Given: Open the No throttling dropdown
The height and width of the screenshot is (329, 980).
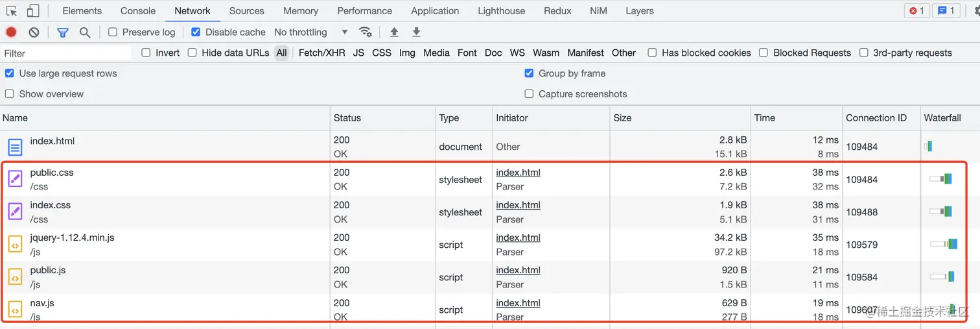Looking at the screenshot, I should coord(310,32).
